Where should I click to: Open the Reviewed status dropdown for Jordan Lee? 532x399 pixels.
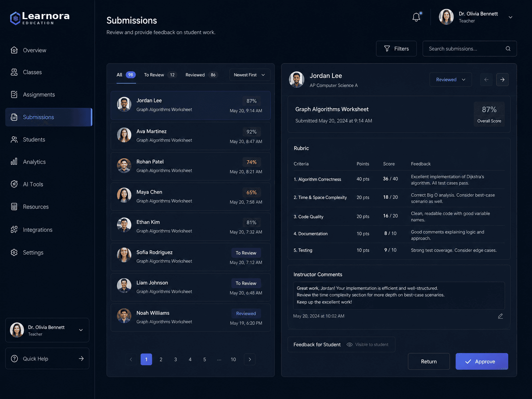pyautogui.click(x=451, y=80)
